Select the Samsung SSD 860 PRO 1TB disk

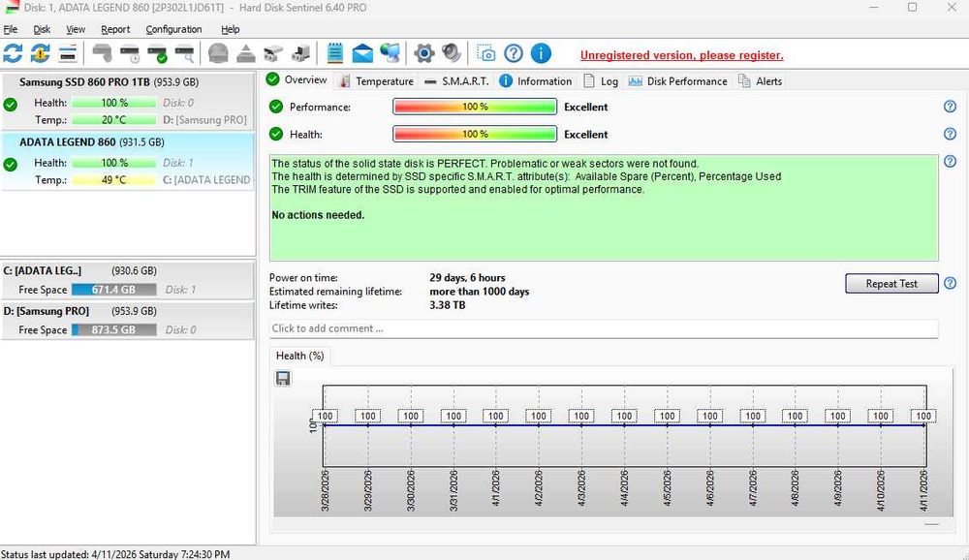(x=128, y=102)
